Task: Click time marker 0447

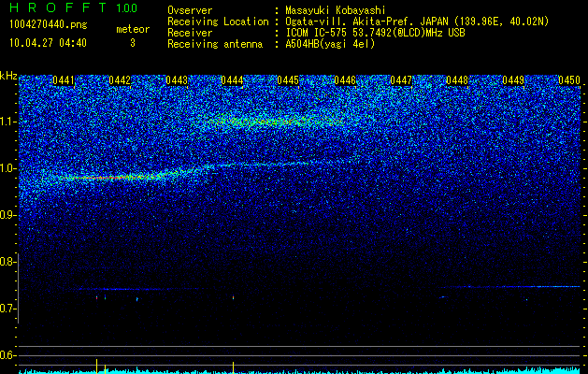Action: (401, 80)
